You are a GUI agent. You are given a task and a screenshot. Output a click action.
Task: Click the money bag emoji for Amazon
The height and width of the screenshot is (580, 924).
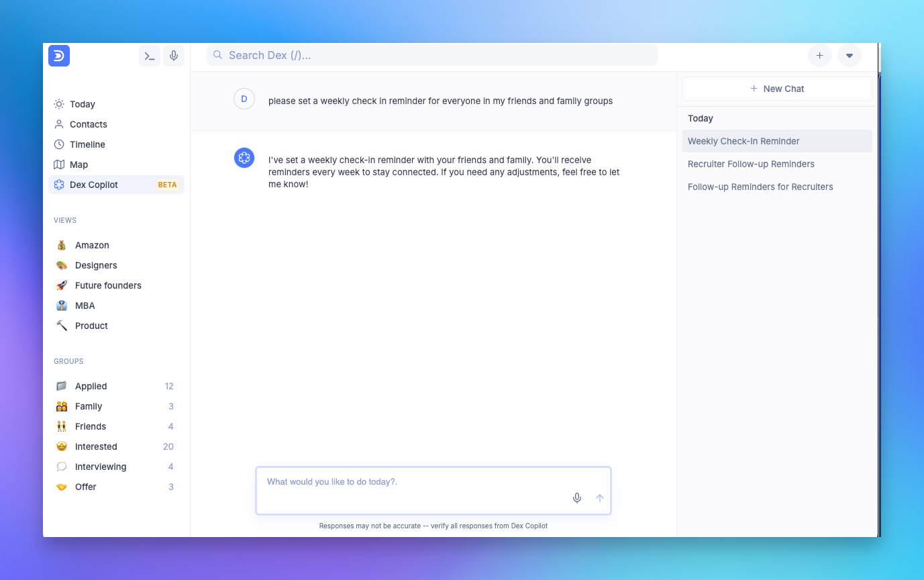[x=62, y=245]
